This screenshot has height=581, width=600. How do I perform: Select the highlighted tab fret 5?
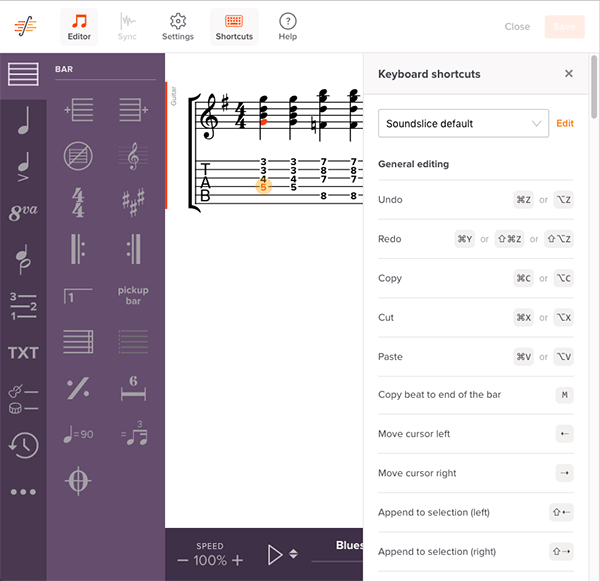tap(263, 187)
